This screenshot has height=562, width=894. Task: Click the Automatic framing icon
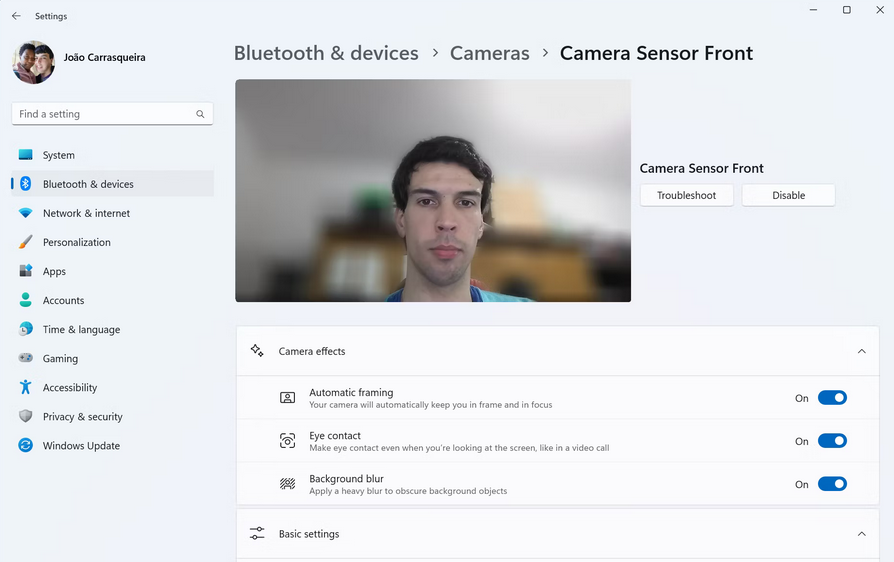(287, 398)
